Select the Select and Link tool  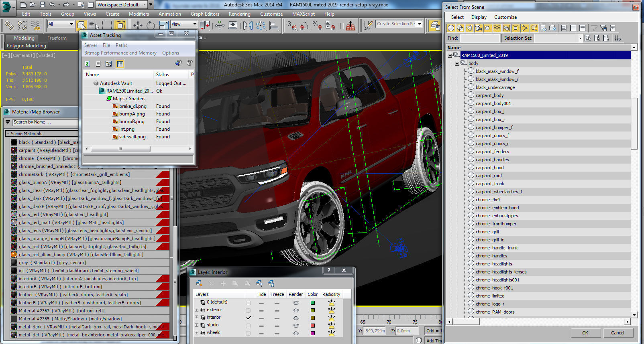[x=9, y=25]
